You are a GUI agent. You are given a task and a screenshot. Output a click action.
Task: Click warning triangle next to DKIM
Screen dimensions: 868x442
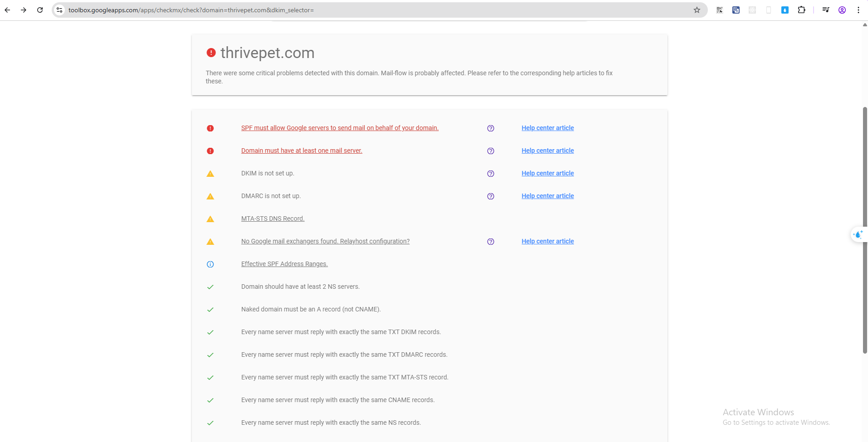[210, 174]
